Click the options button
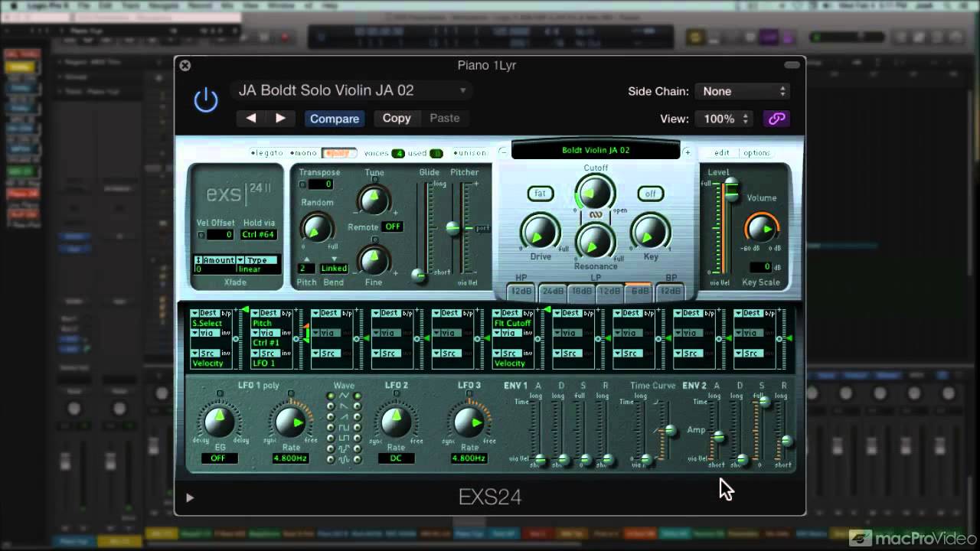This screenshot has width=980, height=551. click(x=756, y=153)
